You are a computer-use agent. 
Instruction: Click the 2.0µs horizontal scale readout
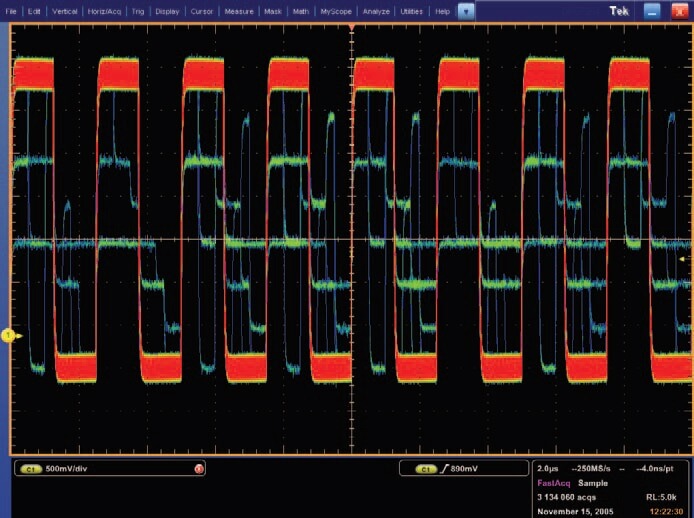pyautogui.click(x=548, y=468)
